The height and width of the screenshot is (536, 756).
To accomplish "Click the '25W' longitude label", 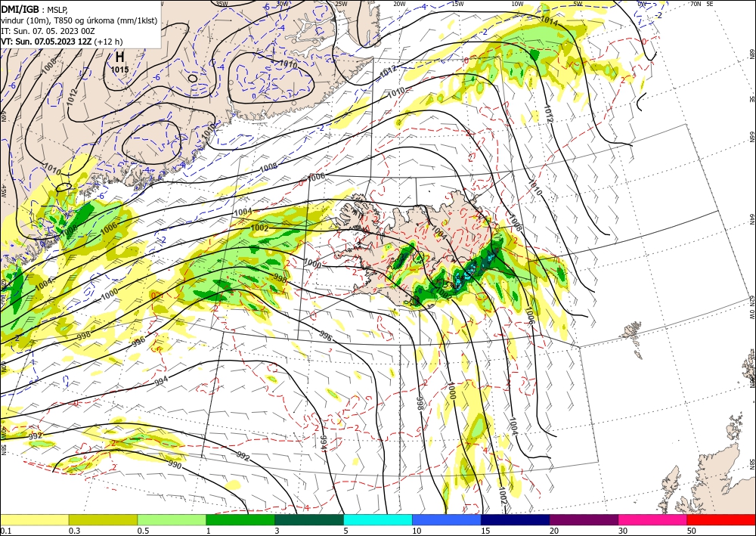I will point(341,3).
